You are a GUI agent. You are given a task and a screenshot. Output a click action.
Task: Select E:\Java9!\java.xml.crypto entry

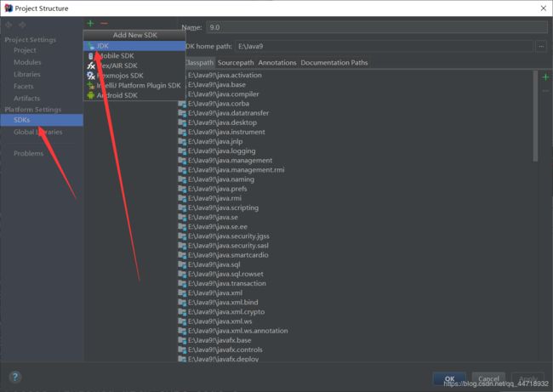click(x=226, y=312)
